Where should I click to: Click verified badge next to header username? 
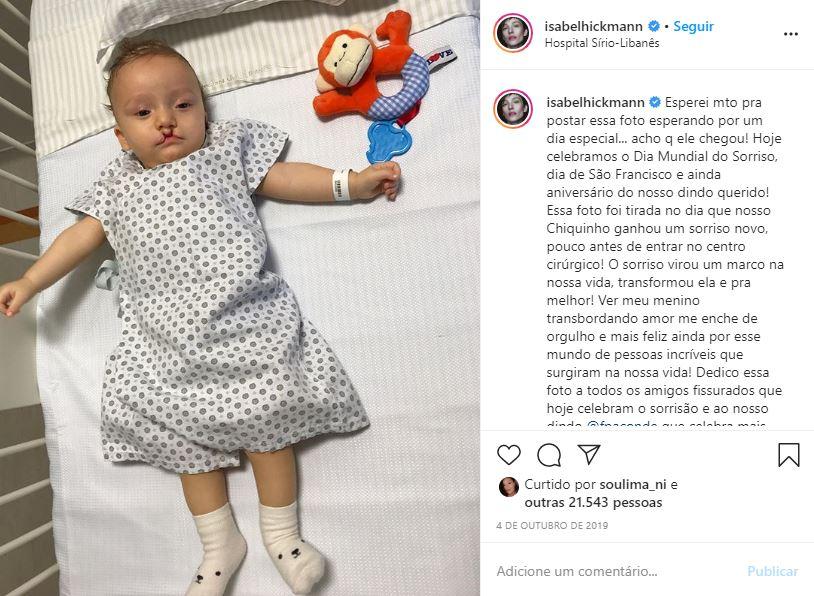pos(654,26)
